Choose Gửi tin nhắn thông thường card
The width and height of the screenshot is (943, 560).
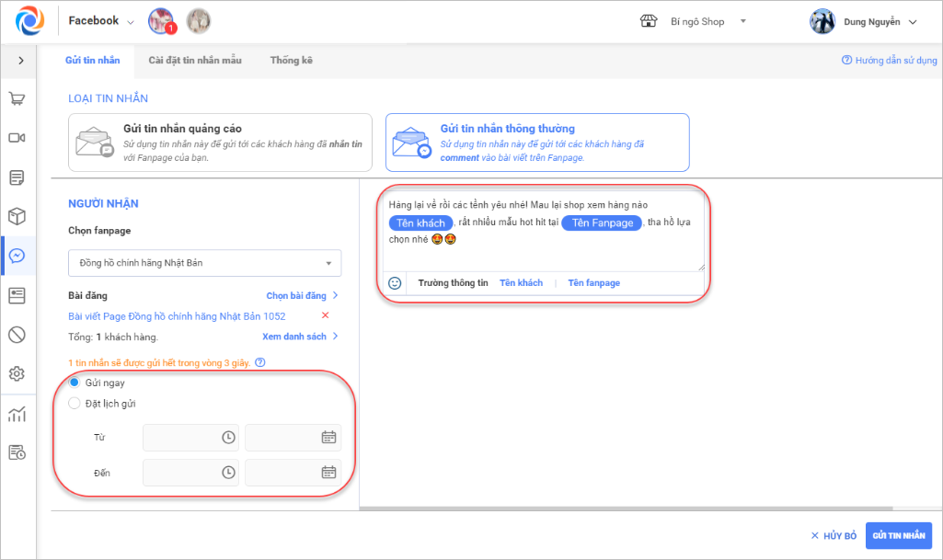point(537,143)
